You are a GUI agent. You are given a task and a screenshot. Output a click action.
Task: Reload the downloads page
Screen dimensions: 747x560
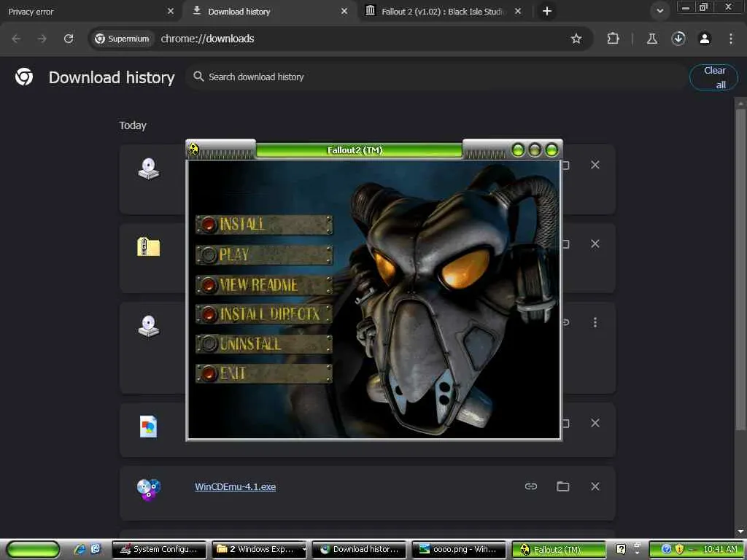pos(69,39)
